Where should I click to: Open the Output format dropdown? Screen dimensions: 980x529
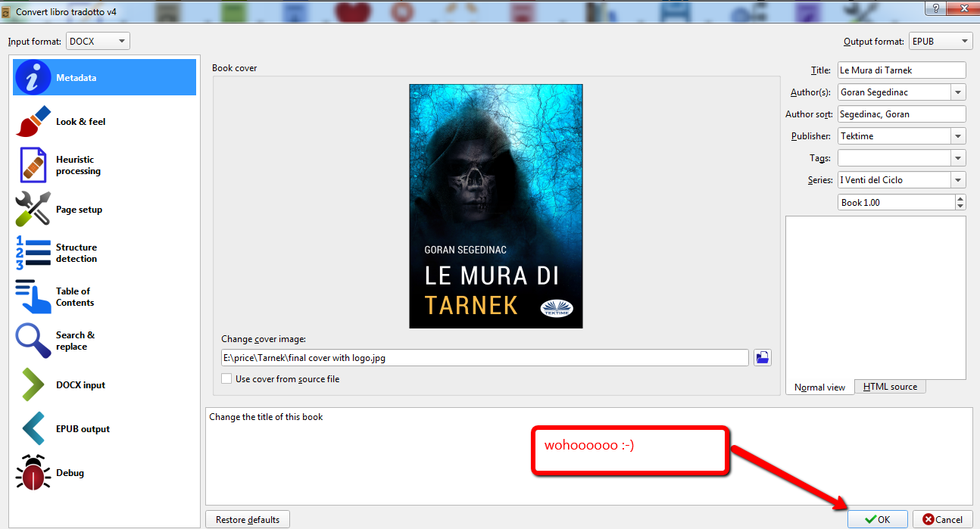941,41
